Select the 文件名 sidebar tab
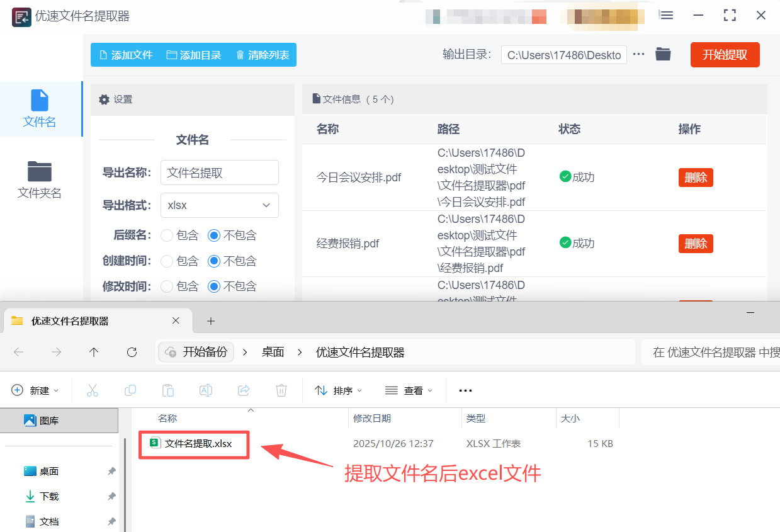The image size is (780, 532). click(x=40, y=109)
